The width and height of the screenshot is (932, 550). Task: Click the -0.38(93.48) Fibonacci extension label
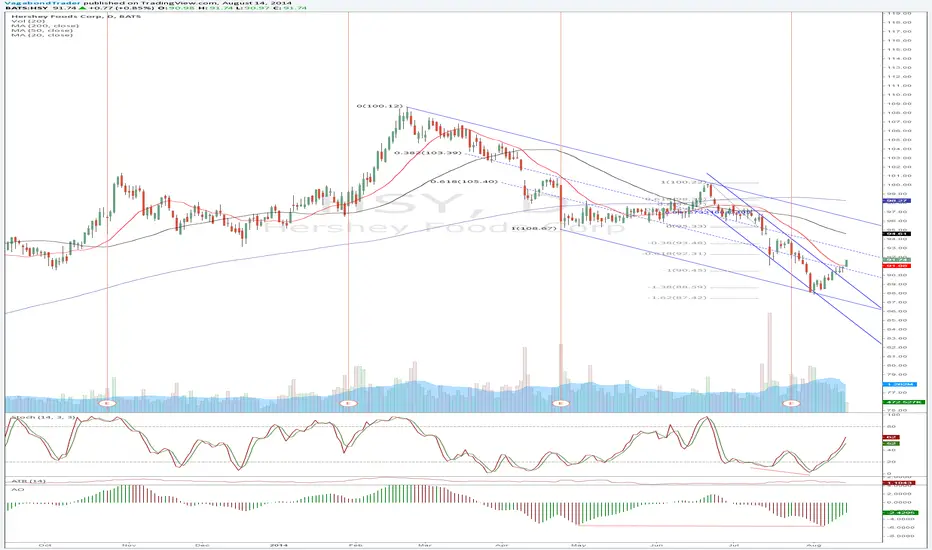coord(676,243)
